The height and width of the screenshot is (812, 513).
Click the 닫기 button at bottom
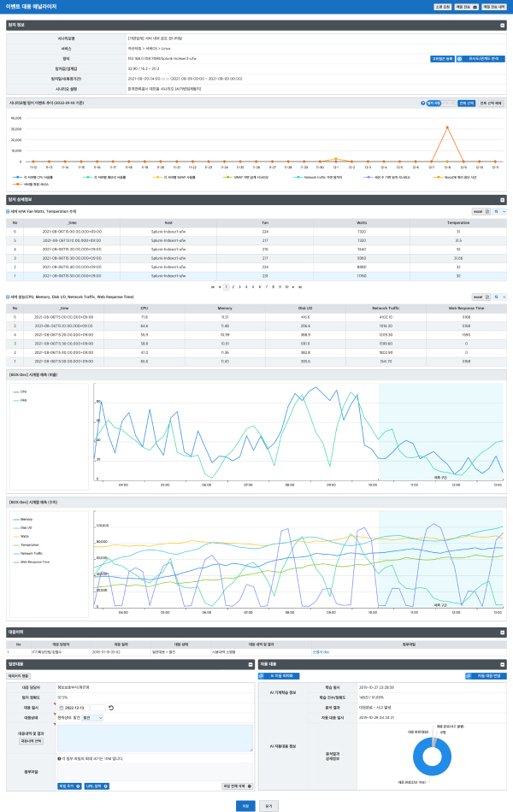tap(269, 804)
